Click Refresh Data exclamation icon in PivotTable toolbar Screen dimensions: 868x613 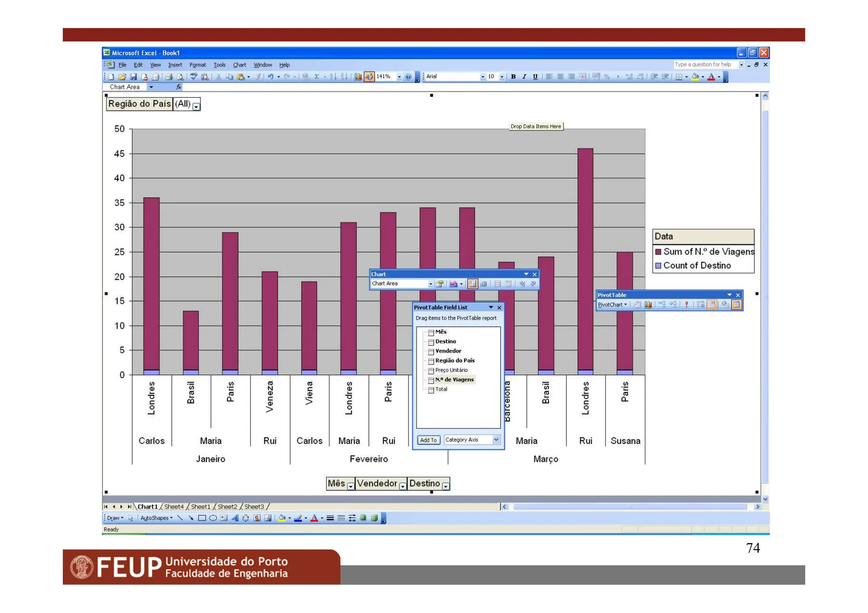(686, 305)
